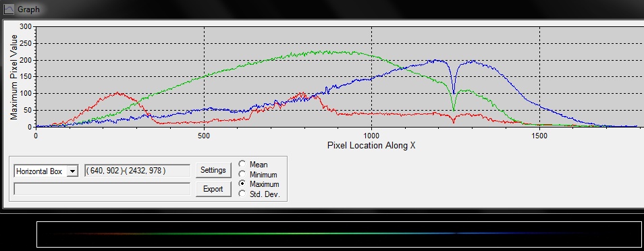Click the spectrum image strip below graph
Viewport: 644px width, 251px height.
[x=340, y=234]
